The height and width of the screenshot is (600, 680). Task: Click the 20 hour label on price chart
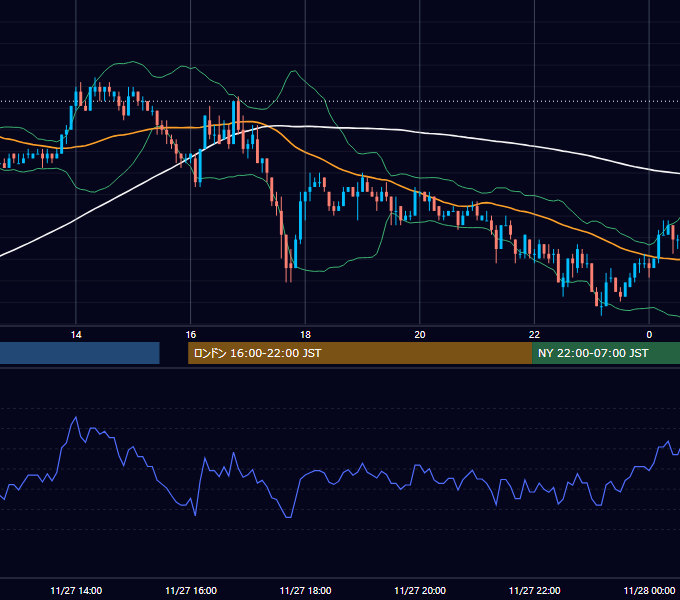pos(420,335)
